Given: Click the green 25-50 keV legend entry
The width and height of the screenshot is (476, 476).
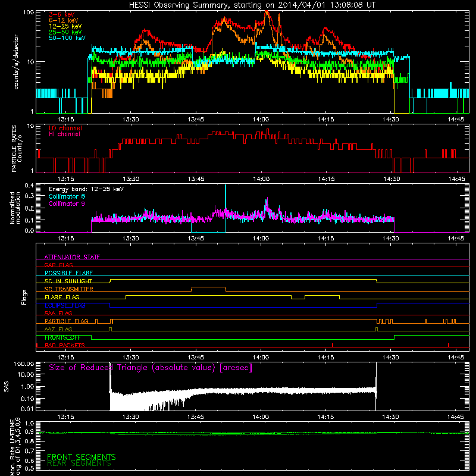Looking at the screenshot, I should pos(65,32).
